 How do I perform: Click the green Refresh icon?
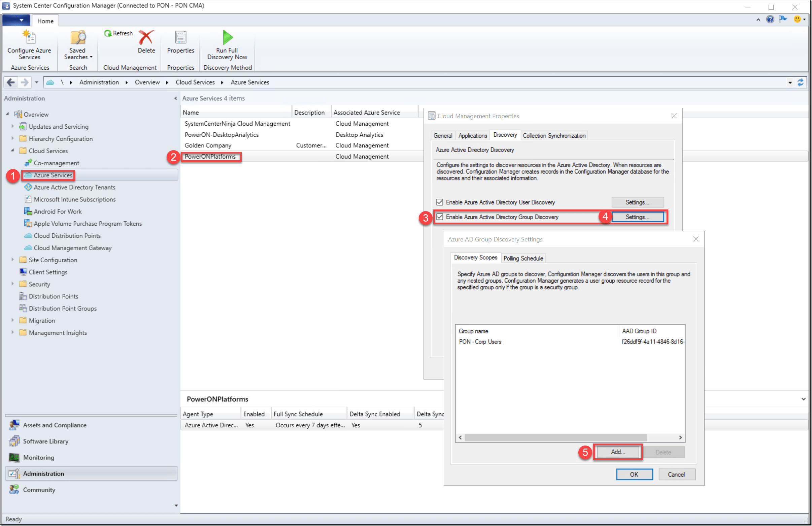pos(108,33)
